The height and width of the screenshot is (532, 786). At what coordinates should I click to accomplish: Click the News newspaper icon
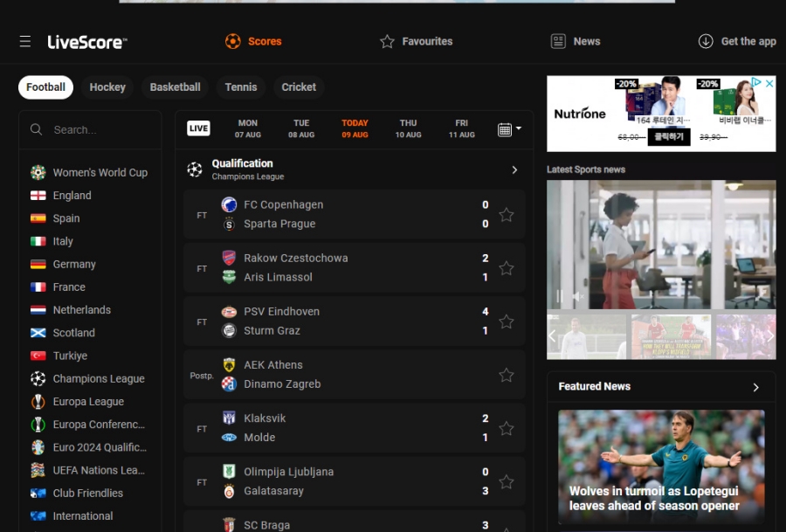[x=558, y=41]
